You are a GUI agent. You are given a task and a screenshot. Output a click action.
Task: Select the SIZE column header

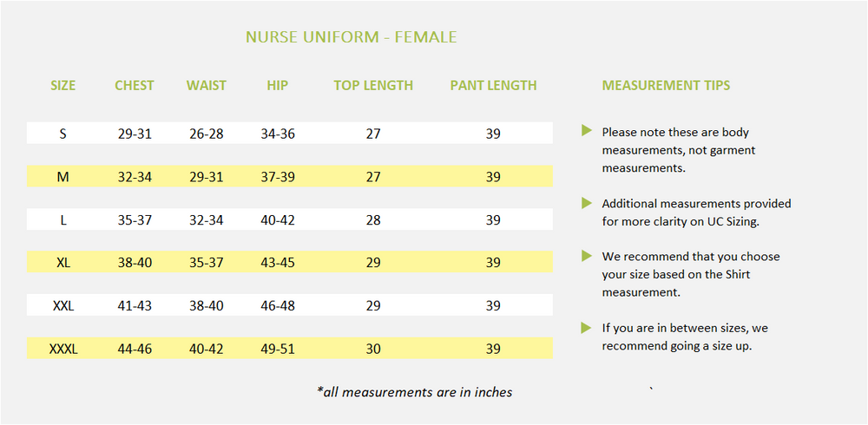tap(63, 86)
